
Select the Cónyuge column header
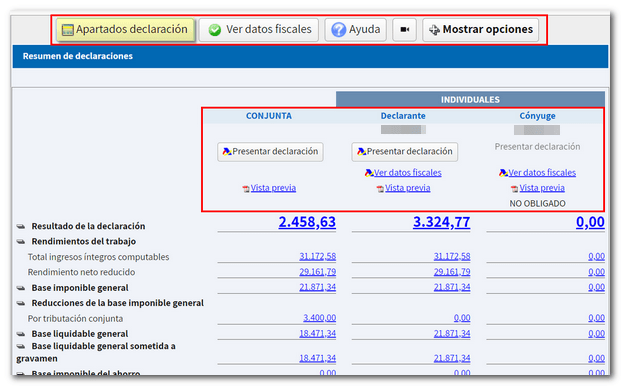pyautogui.click(x=537, y=116)
